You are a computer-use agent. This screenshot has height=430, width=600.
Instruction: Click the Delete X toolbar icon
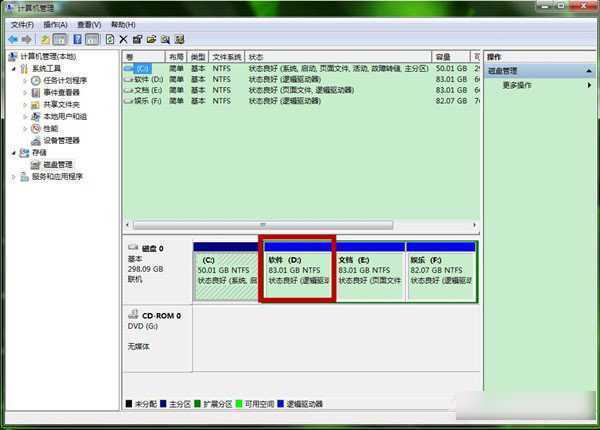tap(123, 39)
